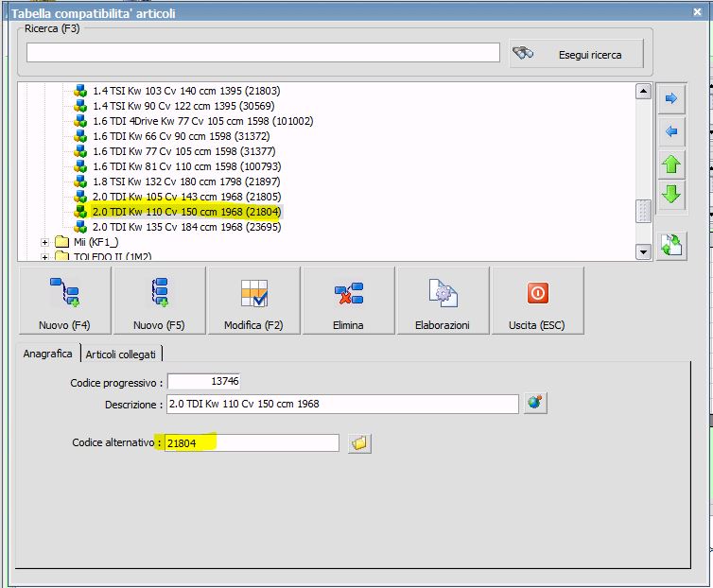The image size is (713, 588).
Task: Click the Codice alternativo field
Action: pos(252,442)
